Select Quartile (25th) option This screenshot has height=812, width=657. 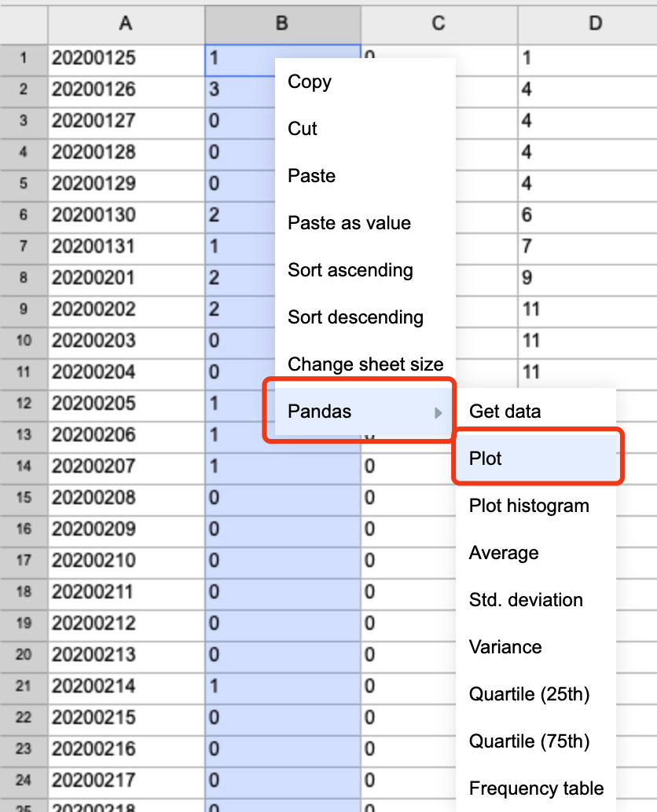(x=529, y=694)
